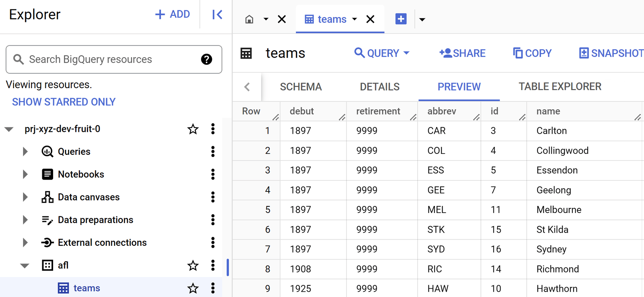The width and height of the screenshot is (644, 297).
Task: Open a new tab with the plus icon
Action: point(401,19)
